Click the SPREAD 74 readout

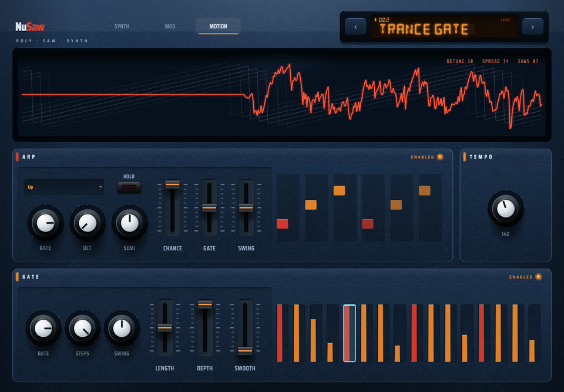(495, 61)
